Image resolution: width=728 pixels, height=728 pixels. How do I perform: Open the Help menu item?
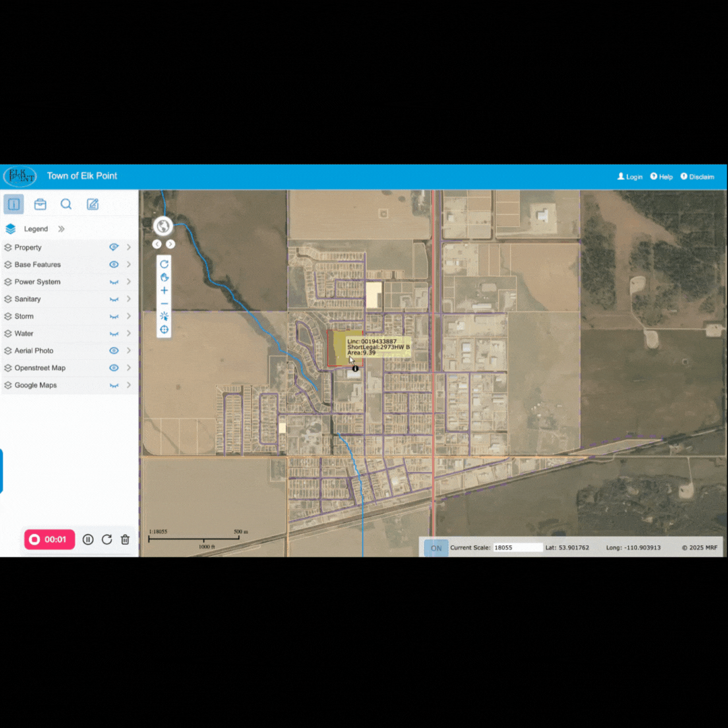click(661, 177)
